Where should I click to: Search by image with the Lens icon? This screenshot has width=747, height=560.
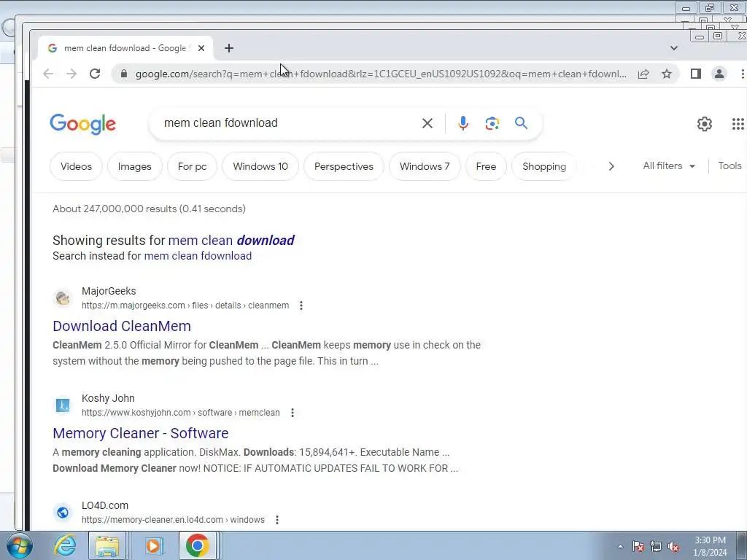tap(492, 123)
